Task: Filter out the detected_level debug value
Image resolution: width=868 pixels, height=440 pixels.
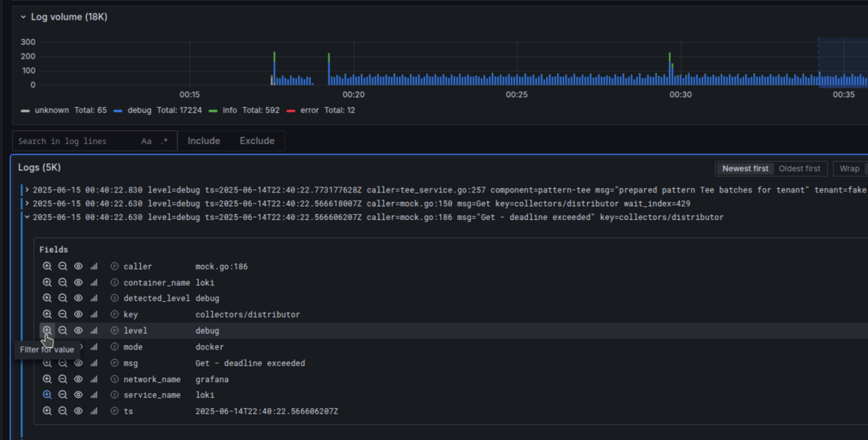Action: pos(63,299)
